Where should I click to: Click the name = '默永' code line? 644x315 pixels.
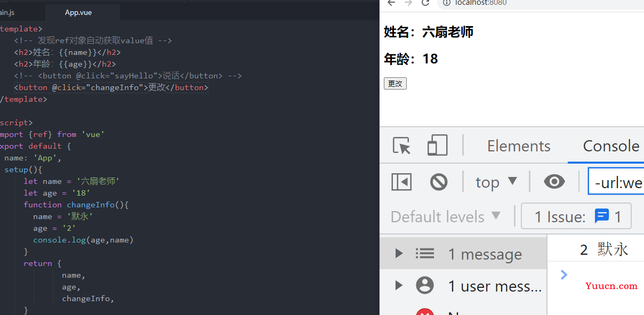[63, 216]
